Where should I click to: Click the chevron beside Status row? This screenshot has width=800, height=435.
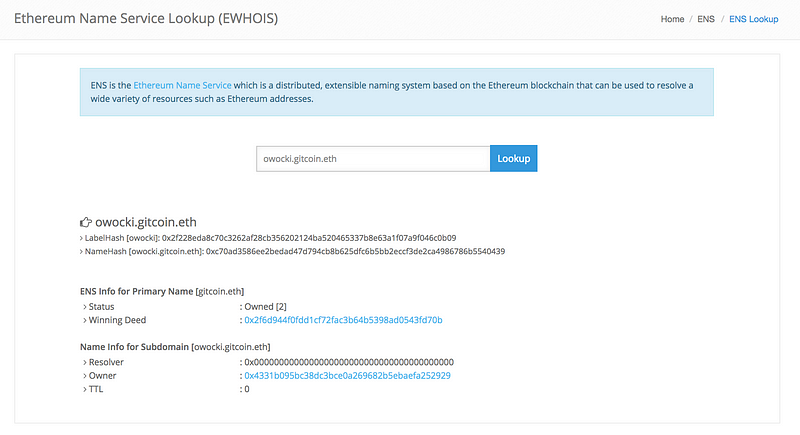click(85, 307)
